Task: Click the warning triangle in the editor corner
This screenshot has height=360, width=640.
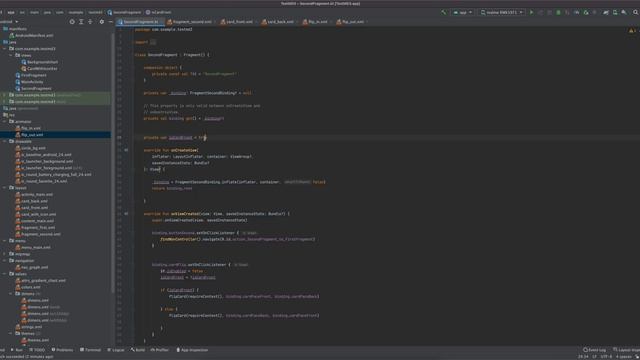Action: tap(631, 31)
